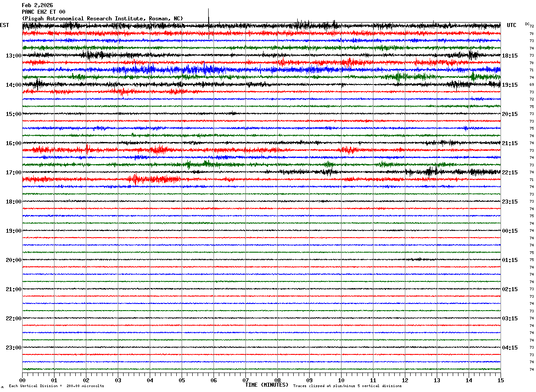Click the 18:15 UTC time label

tap(510, 56)
